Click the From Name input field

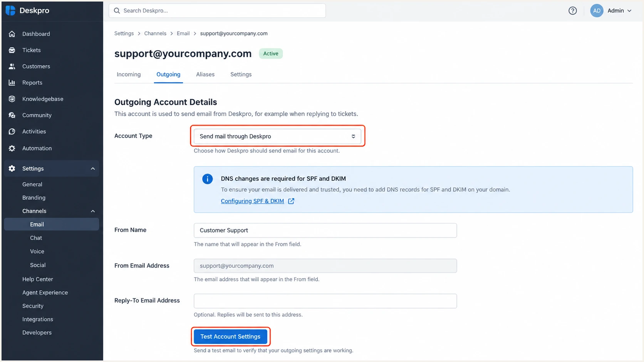[x=325, y=230]
